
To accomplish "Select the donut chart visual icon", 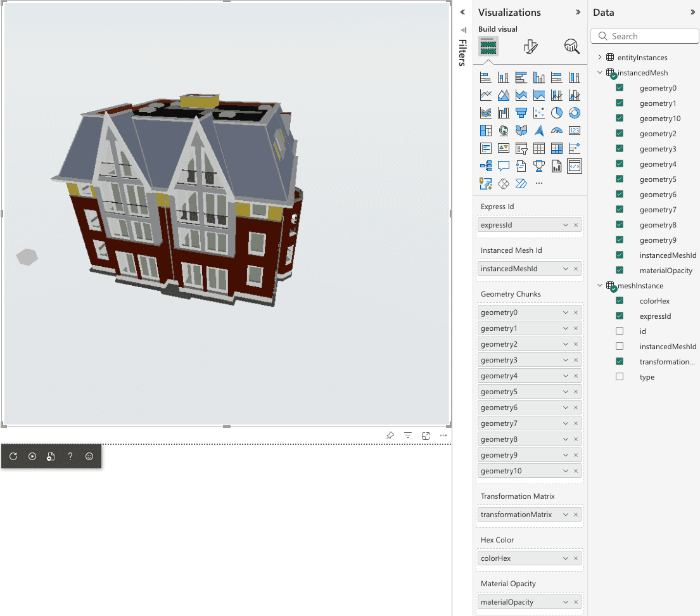I will point(575,113).
